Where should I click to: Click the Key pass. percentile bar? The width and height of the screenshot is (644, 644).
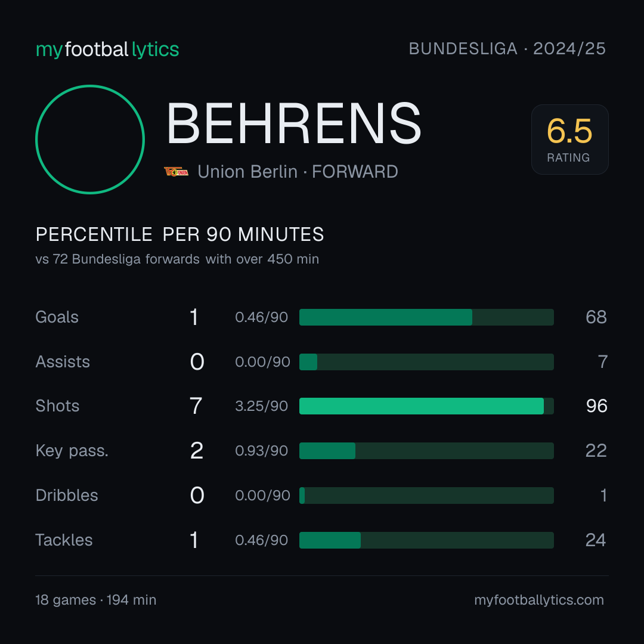coord(426,451)
